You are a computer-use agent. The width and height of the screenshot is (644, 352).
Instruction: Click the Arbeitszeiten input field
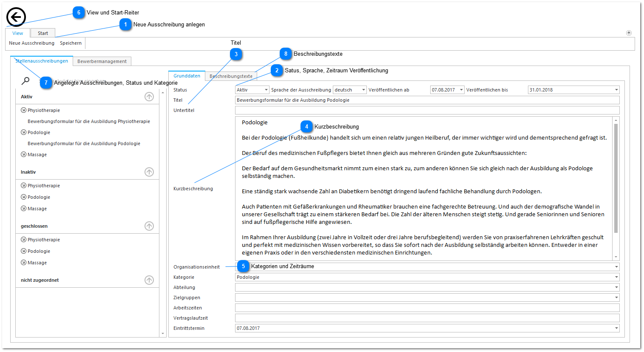click(x=427, y=308)
